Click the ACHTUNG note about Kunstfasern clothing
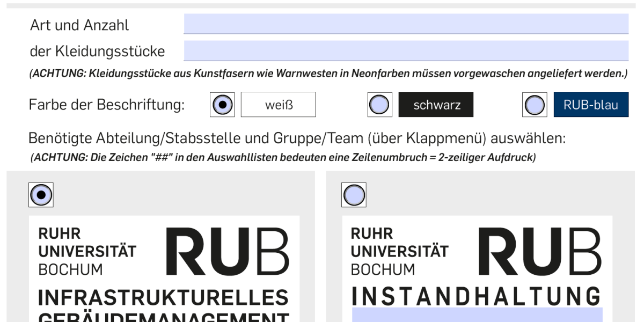The image size is (644, 322). click(328, 74)
